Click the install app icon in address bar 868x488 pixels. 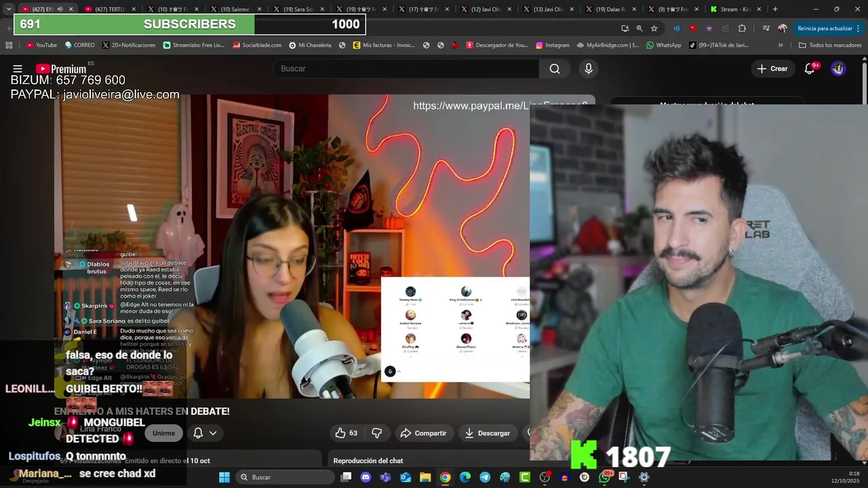click(625, 28)
